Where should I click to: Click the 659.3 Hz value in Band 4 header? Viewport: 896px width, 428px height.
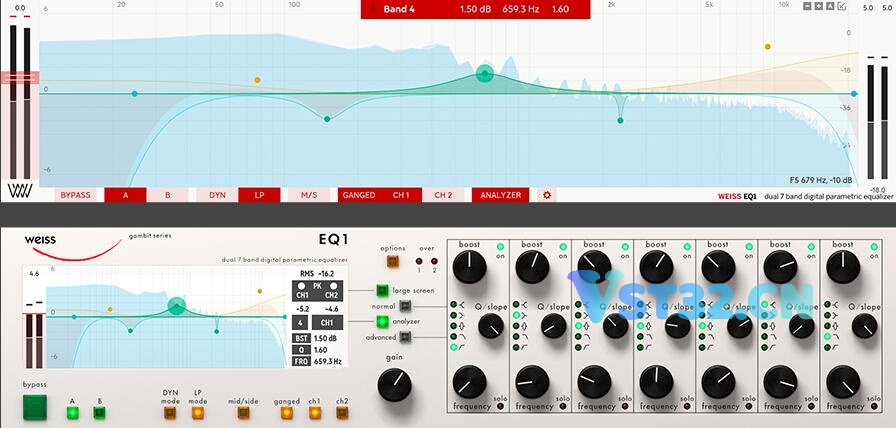(x=519, y=9)
